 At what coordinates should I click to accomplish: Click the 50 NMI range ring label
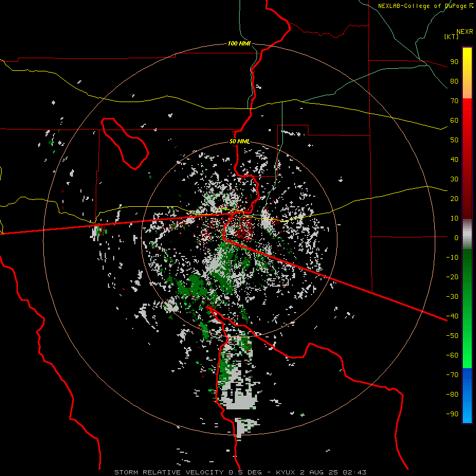click(240, 141)
